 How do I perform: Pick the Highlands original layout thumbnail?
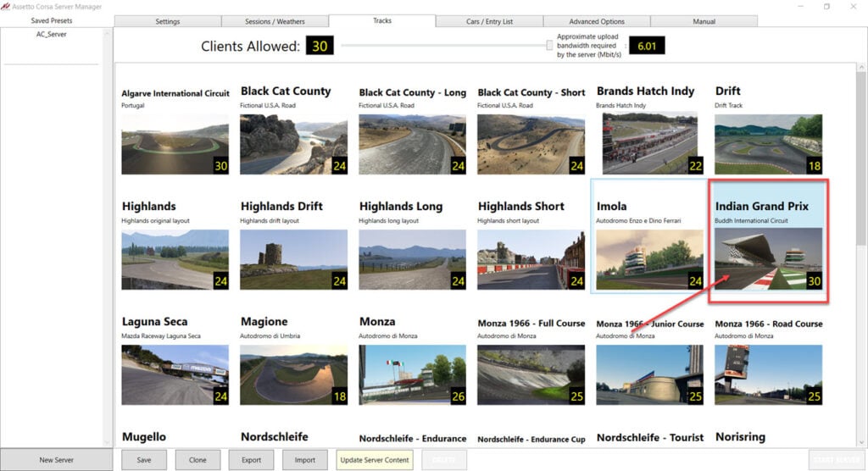tap(175, 259)
